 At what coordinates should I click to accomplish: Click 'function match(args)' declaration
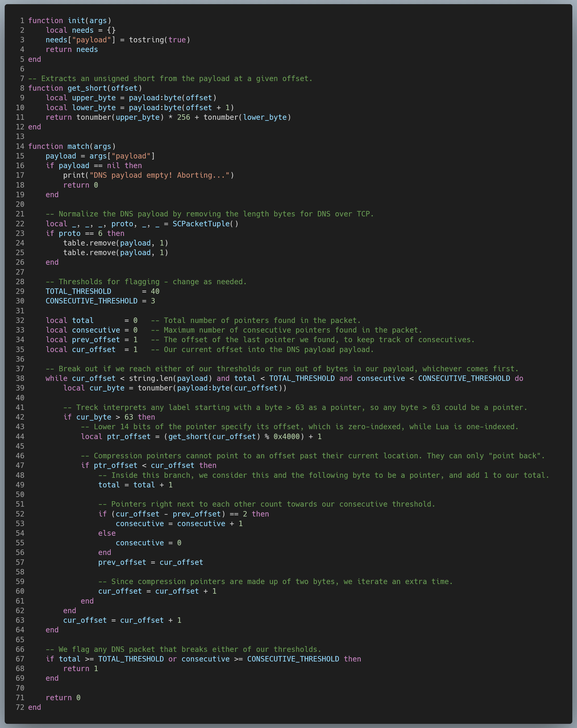(x=72, y=146)
